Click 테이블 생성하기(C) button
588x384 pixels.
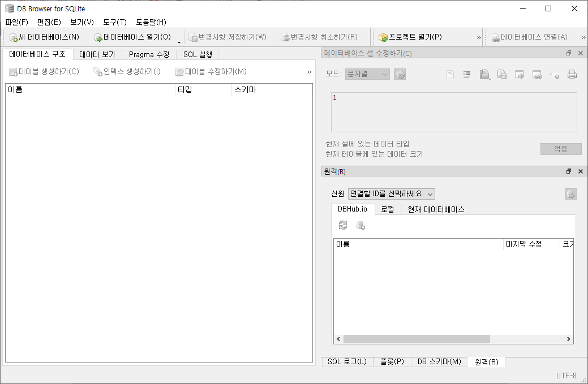(44, 72)
